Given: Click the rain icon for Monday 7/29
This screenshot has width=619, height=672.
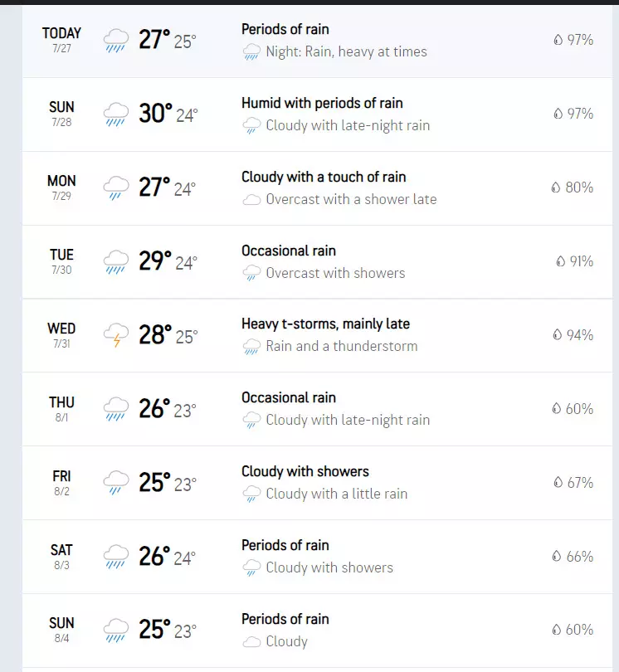Looking at the screenshot, I should point(116,187).
